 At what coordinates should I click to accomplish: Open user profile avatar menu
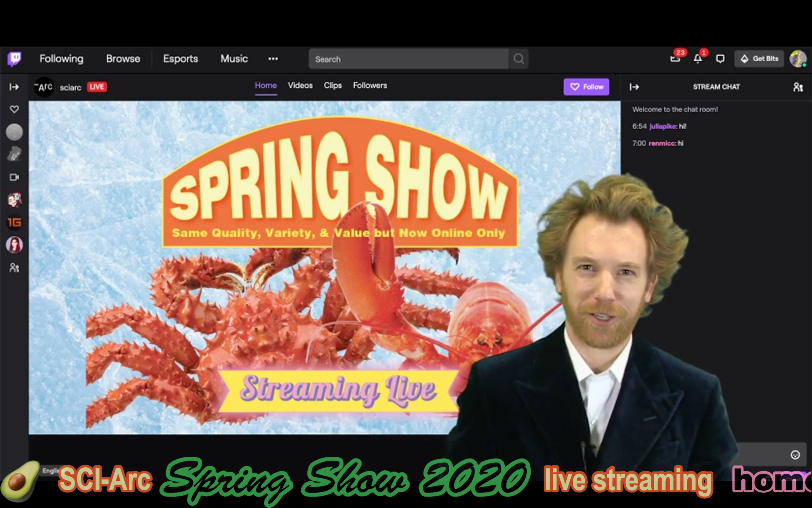point(798,59)
